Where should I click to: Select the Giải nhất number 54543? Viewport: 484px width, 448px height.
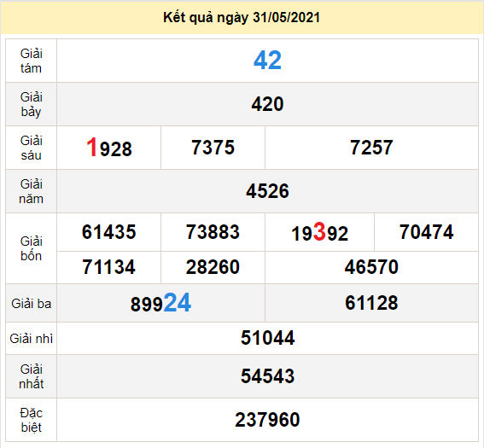267,376
